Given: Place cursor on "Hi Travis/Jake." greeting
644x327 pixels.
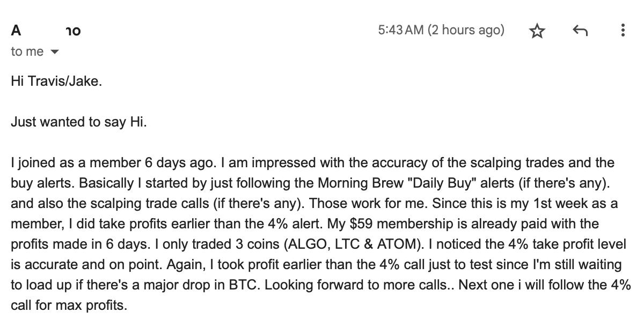Looking at the screenshot, I should tap(56, 82).
